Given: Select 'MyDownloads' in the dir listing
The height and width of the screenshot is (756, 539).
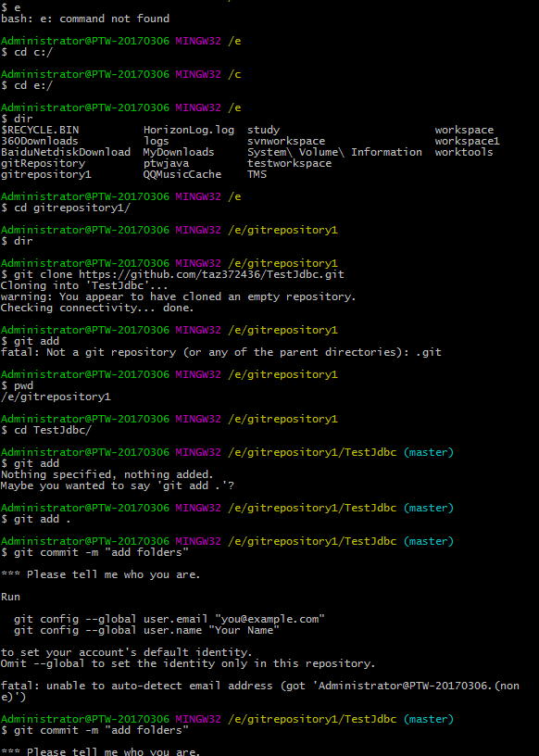Looking at the screenshot, I should click(179, 152).
